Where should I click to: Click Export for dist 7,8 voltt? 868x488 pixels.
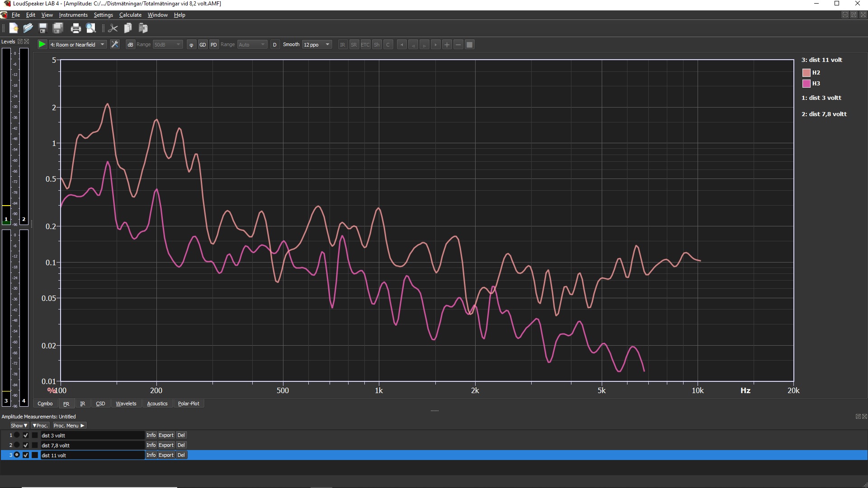[x=166, y=445]
